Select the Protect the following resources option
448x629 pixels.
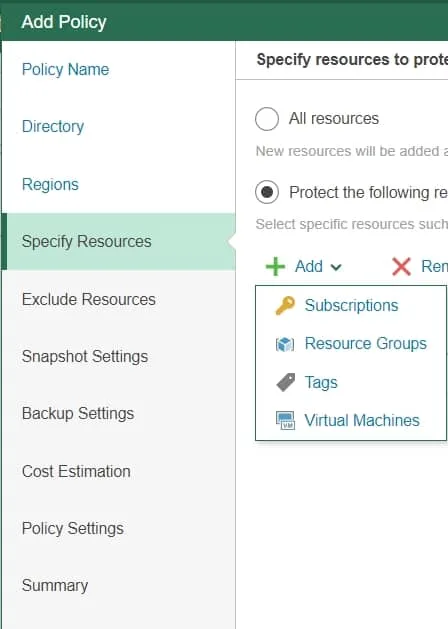point(267,192)
